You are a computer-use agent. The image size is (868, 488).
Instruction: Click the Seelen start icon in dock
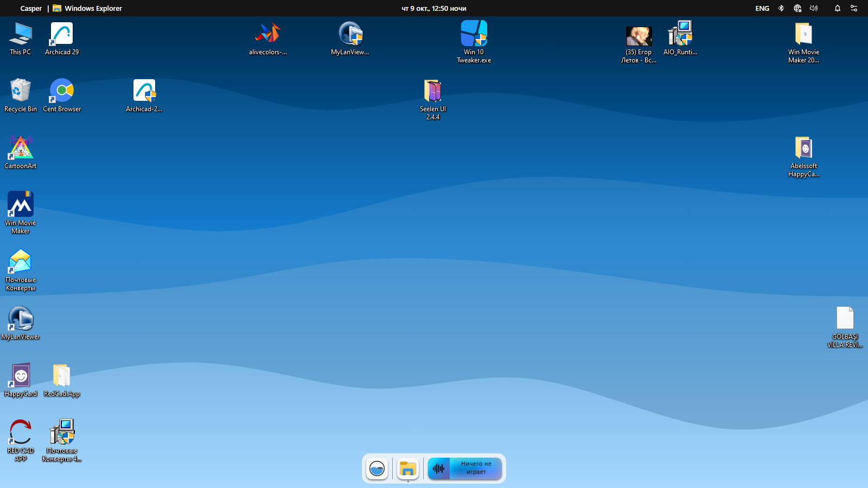pyautogui.click(x=377, y=468)
